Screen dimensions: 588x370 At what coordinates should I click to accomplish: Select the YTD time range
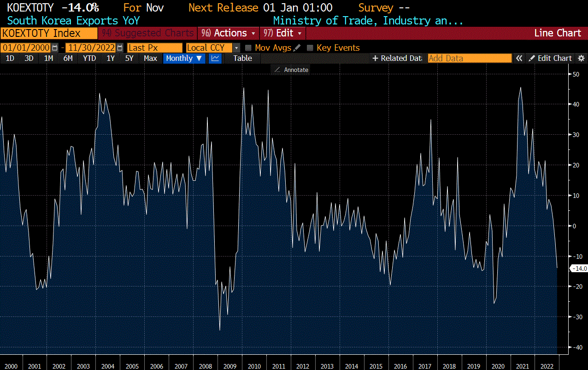[89, 58]
